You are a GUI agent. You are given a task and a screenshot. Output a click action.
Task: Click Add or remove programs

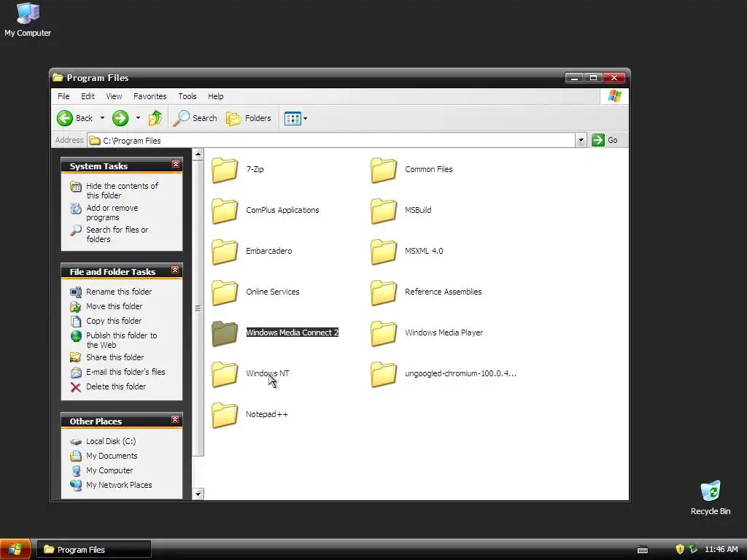point(104,212)
